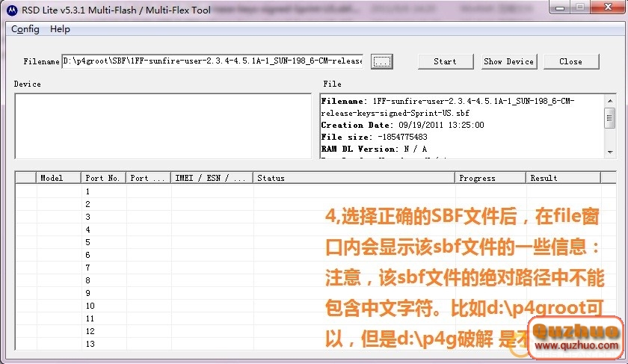
Task: Click inside the empty Device list box
Action: click(x=163, y=126)
